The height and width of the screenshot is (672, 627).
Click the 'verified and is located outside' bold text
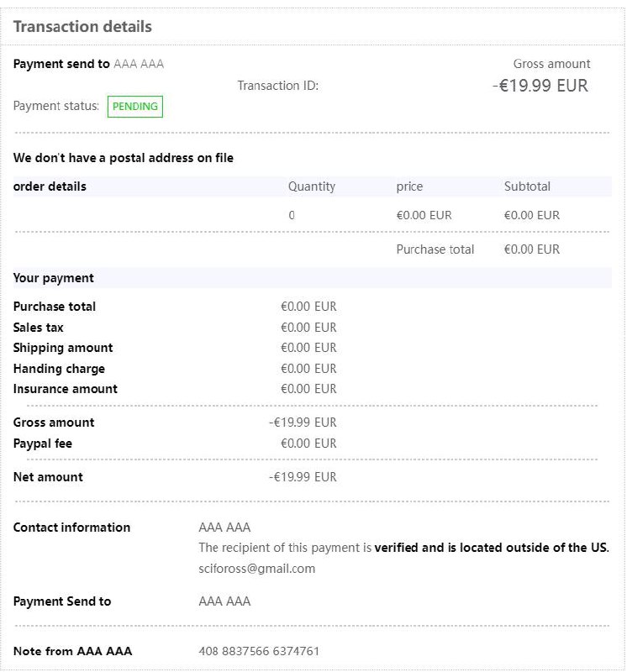tap(491, 548)
